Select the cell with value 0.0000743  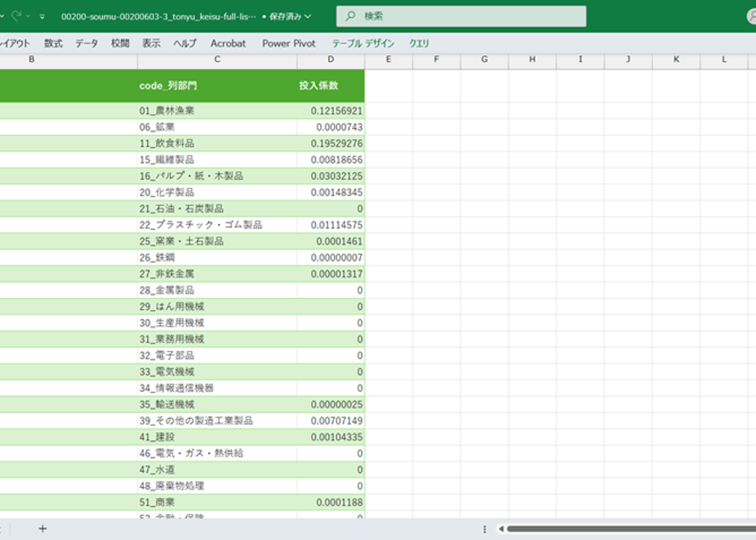coord(331,128)
